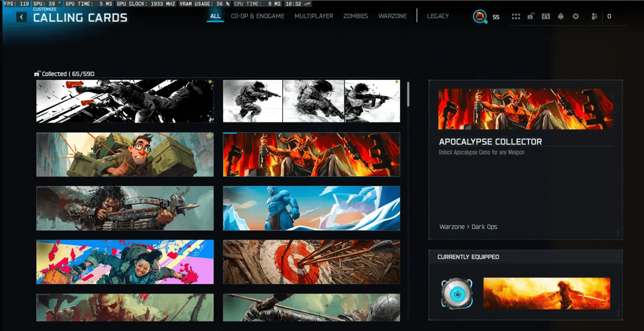Click the 'APOCALYPSE COLLECTOR' title
Screen dimensions: 644x331
[490, 142]
